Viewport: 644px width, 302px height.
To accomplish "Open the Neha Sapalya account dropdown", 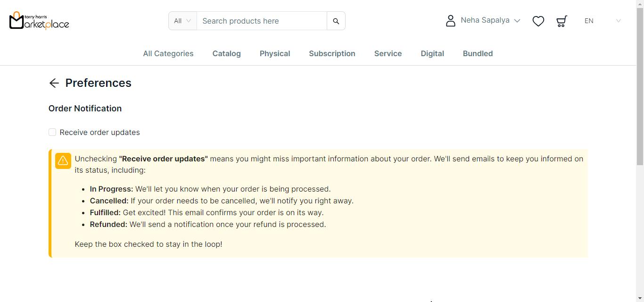I will 490,21.
